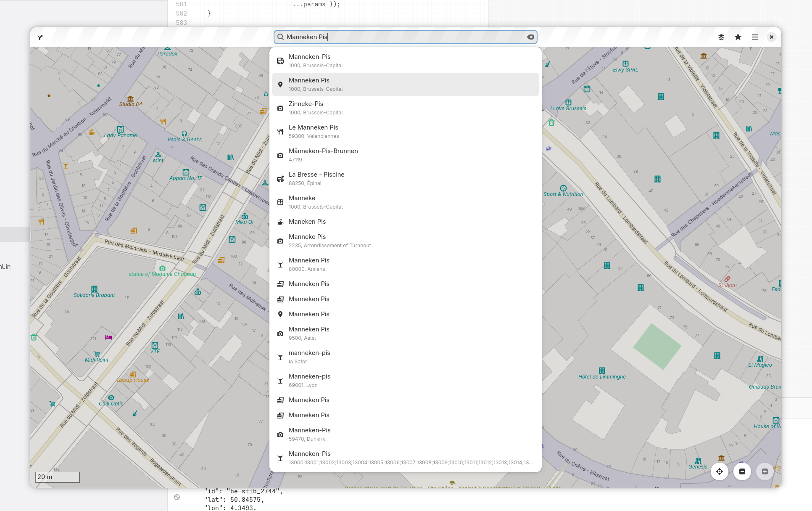Open the main hamburger menu
Screen dimensions: 812x511
coord(755,37)
